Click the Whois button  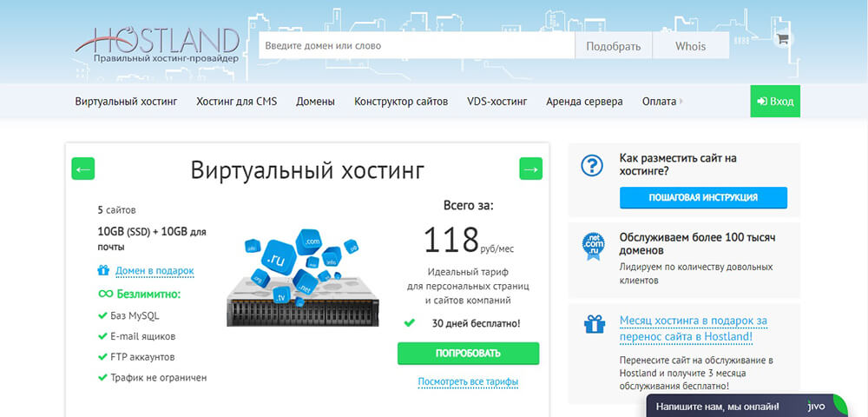[x=690, y=45]
